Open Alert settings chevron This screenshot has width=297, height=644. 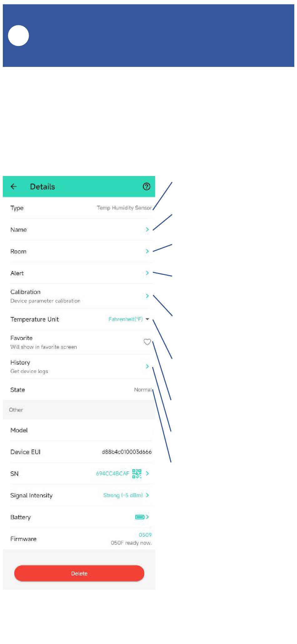pos(147,273)
